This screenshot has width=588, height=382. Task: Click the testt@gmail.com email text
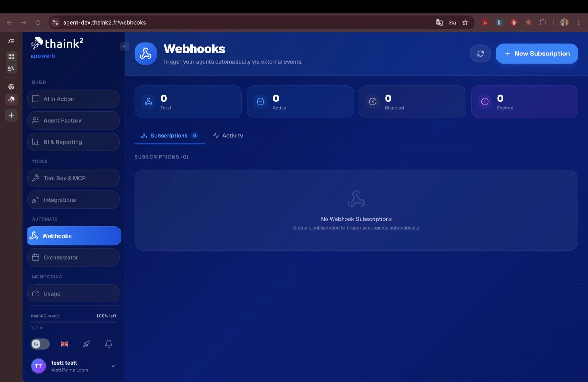70,370
